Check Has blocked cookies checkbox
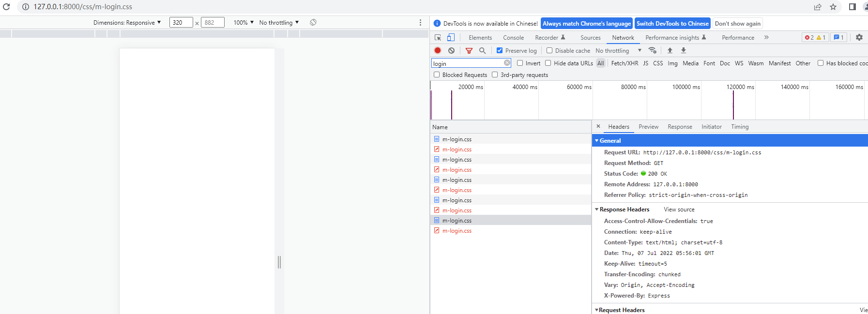 [x=821, y=63]
